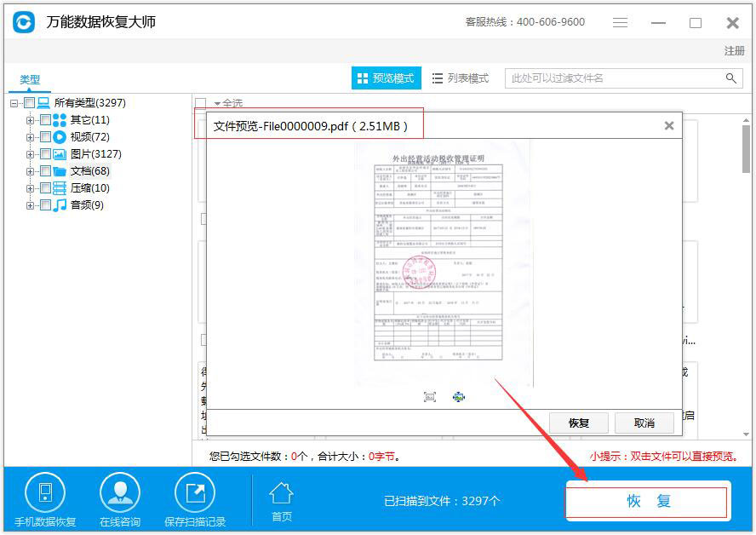The image size is (756, 535).
Task: Return to 首页 via the home icon
Action: tap(281, 498)
